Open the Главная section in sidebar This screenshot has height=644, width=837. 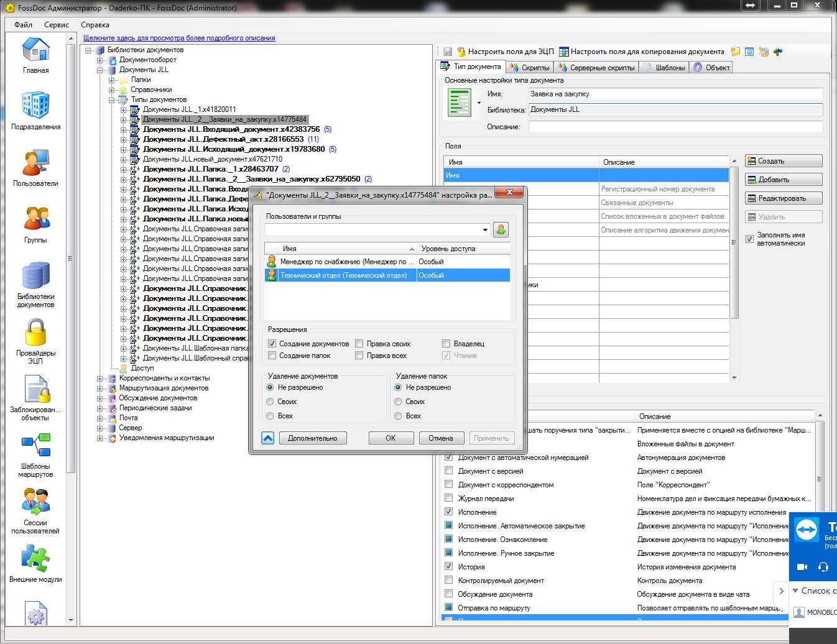click(35, 56)
